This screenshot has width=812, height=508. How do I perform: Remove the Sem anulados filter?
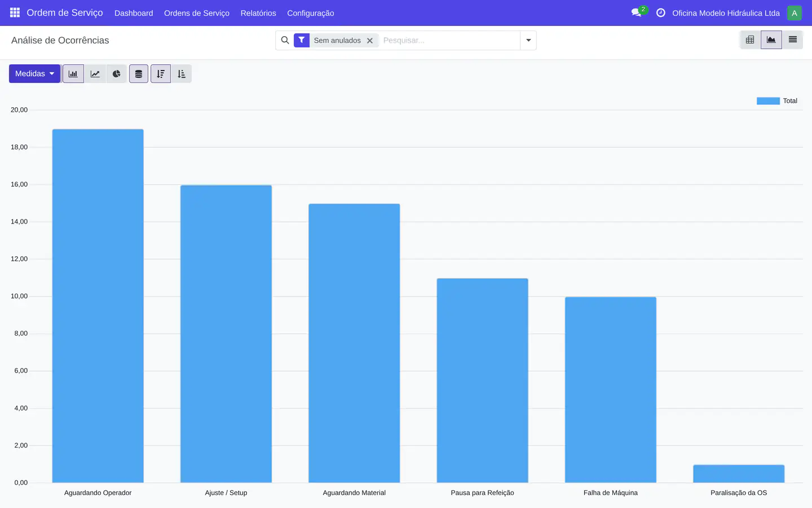point(370,41)
